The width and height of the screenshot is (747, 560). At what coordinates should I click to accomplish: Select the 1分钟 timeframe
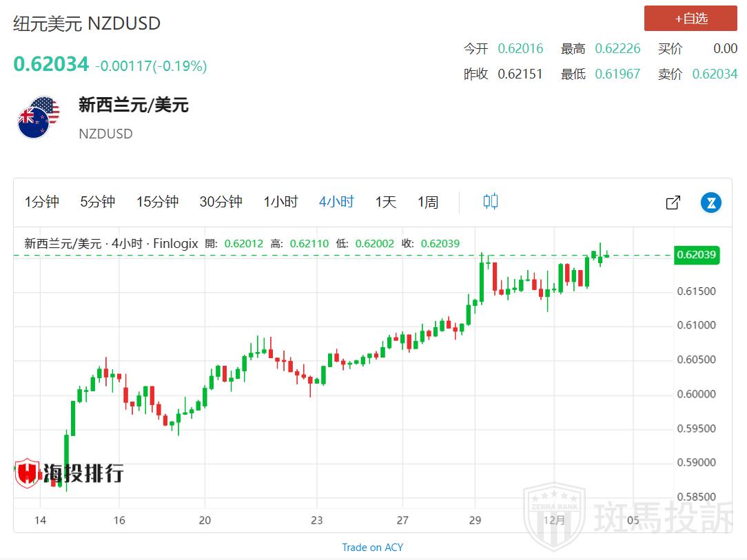[x=42, y=202]
